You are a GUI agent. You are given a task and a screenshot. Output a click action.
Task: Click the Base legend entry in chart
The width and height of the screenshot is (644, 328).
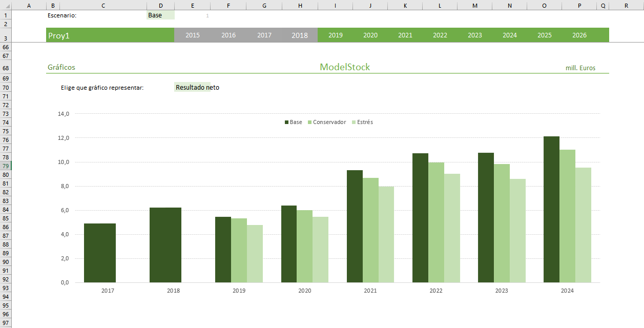point(294,122)
